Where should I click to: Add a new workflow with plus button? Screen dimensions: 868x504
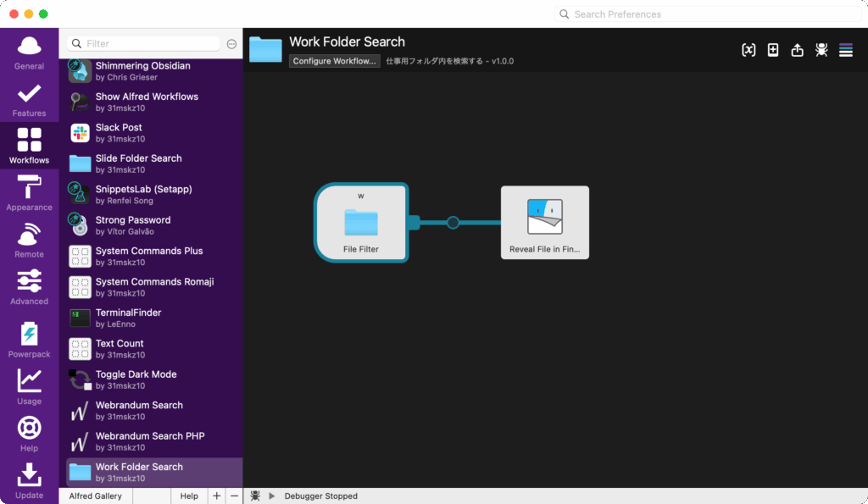coord(216,496)
